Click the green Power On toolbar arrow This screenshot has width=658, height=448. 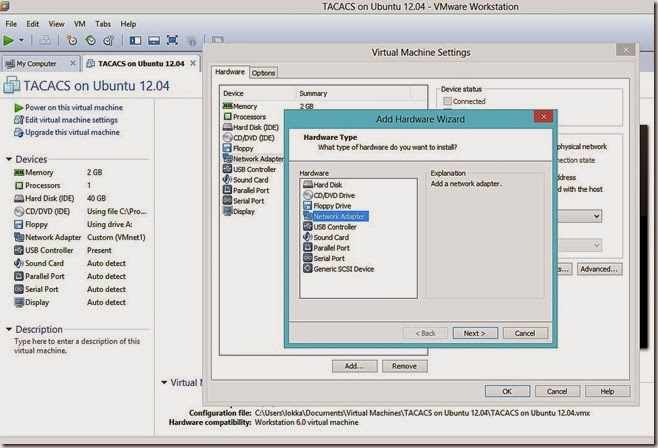tap(8, 41)
